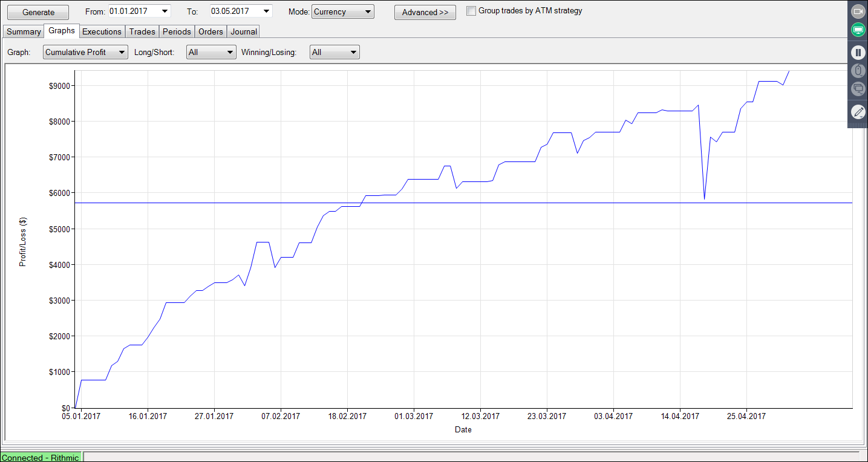
Task: Expand the Long/Short filter dropdown
Action: (229, 53)
